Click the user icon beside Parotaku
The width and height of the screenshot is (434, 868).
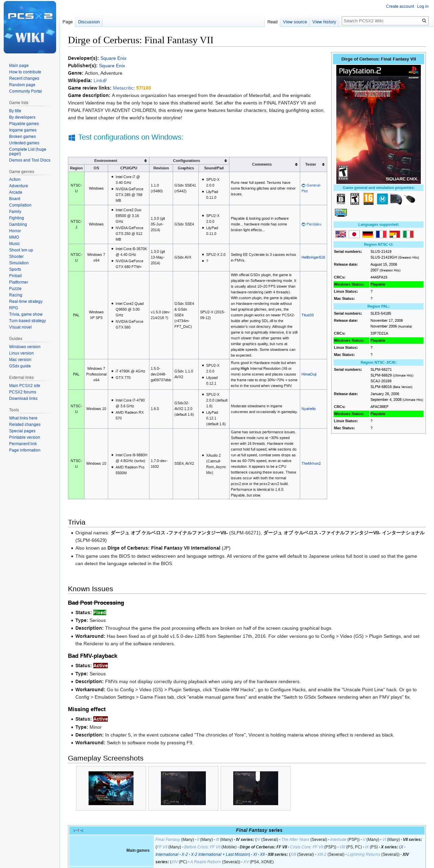pyautogui.click(x=304, y=224)
